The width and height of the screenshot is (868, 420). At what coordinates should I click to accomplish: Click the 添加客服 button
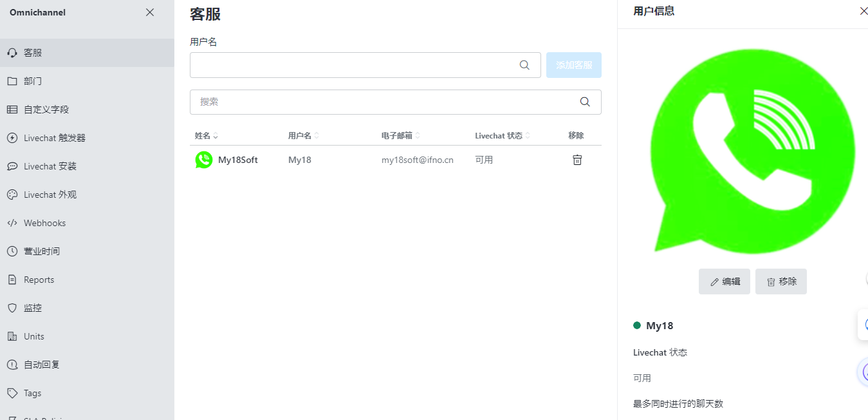tap(574, 65)
